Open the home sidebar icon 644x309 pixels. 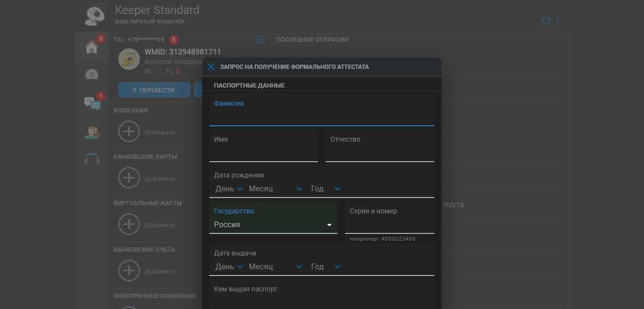click(x=91, y=46)
